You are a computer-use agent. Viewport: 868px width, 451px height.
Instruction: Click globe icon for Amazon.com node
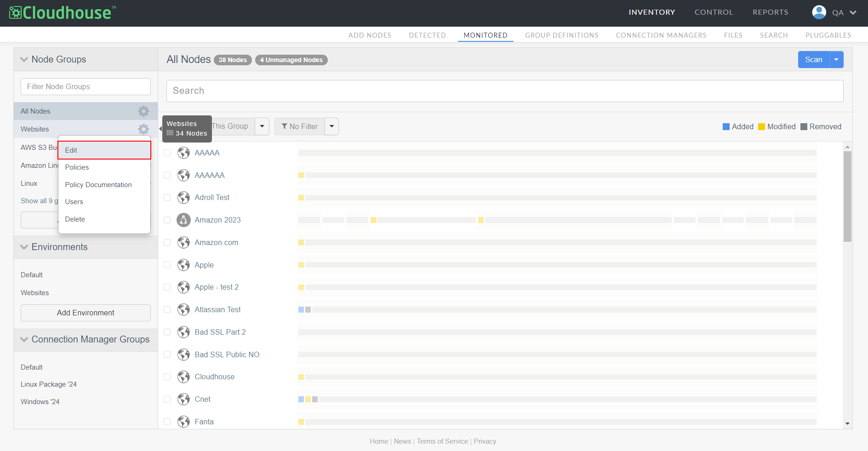tap(183, 242)
